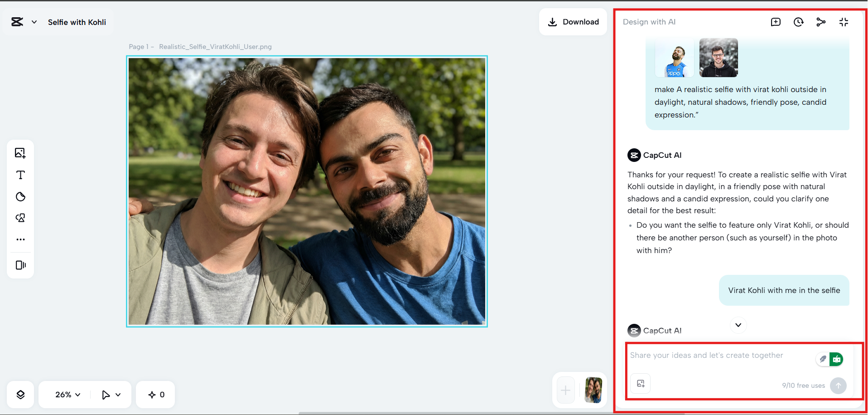Start a new AI chat
Viewport: 868px width, 415px height.
pos(776,21)
